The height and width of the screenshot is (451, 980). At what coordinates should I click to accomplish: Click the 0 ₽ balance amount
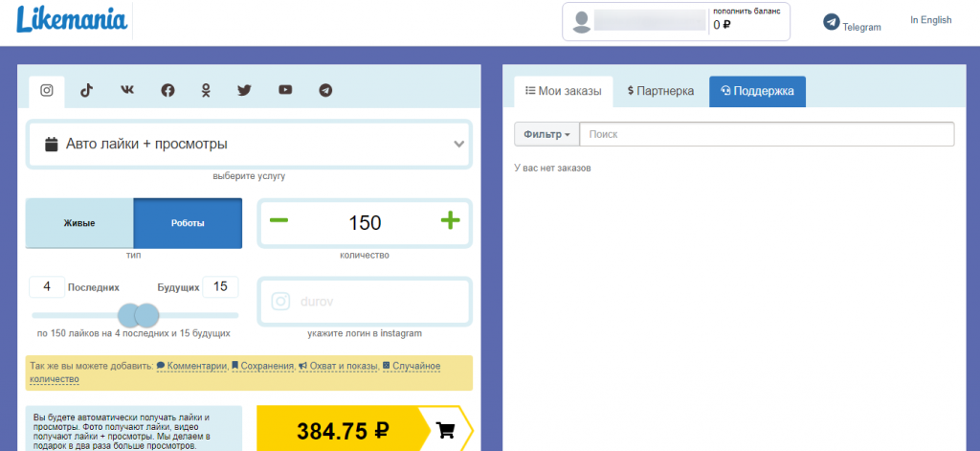point(722,25)
